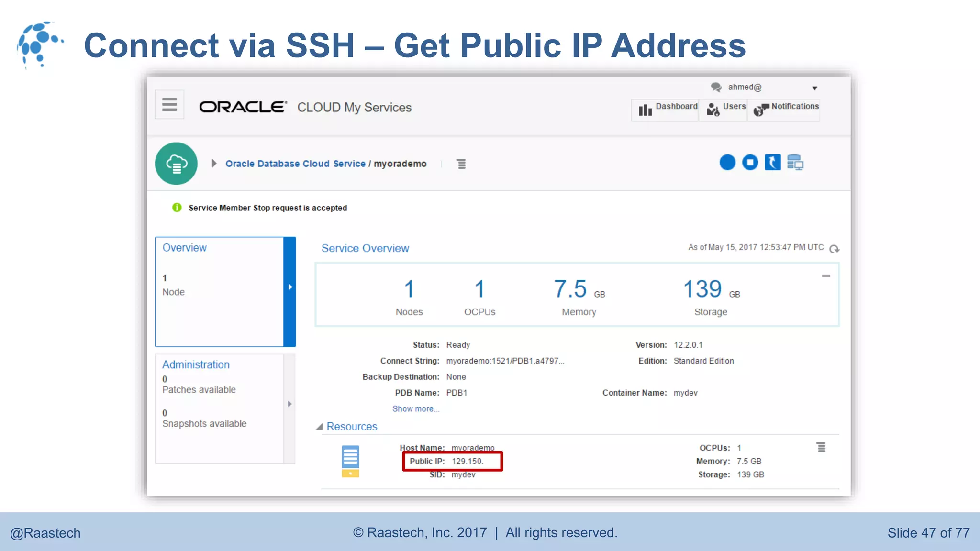Open the Oracle Database Cloud Service breadcrumb link
The height and width of the screenshot is (551, 980).
click(295, 164)
